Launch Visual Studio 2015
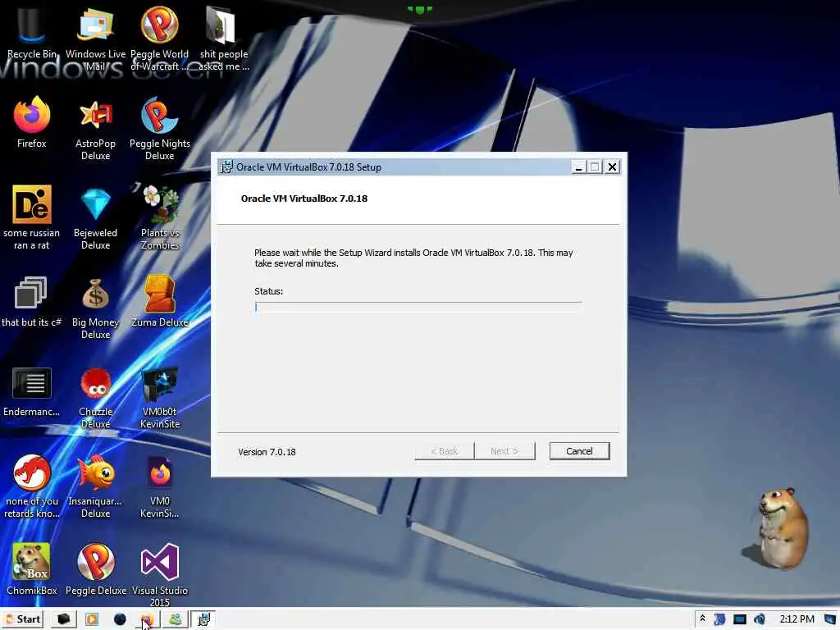 pos(160,575)
